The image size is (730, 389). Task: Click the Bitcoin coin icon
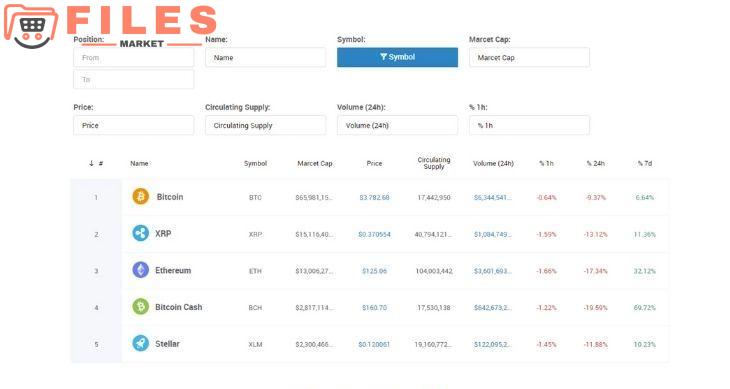click(141, 196)
